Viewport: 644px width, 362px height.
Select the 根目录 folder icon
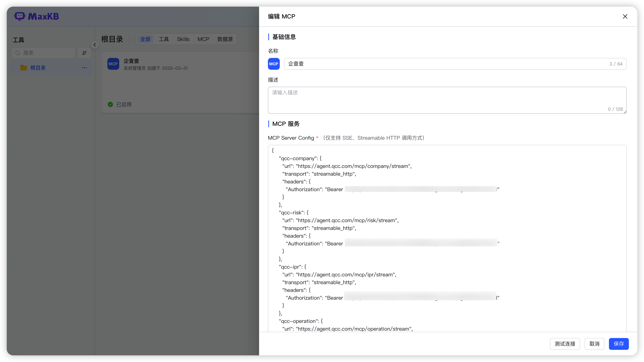coord(23,68)
